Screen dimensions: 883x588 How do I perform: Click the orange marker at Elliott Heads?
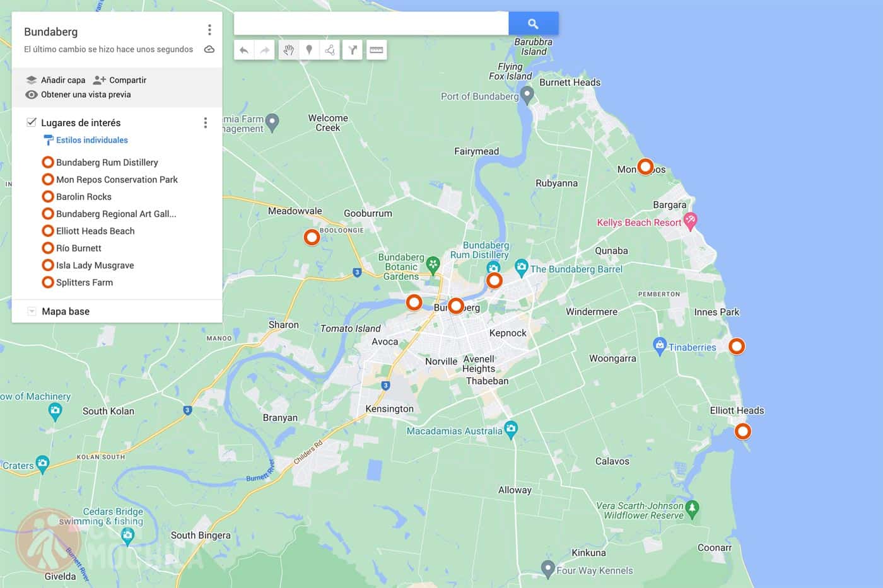pyautogui.click(x=743, y=431)
